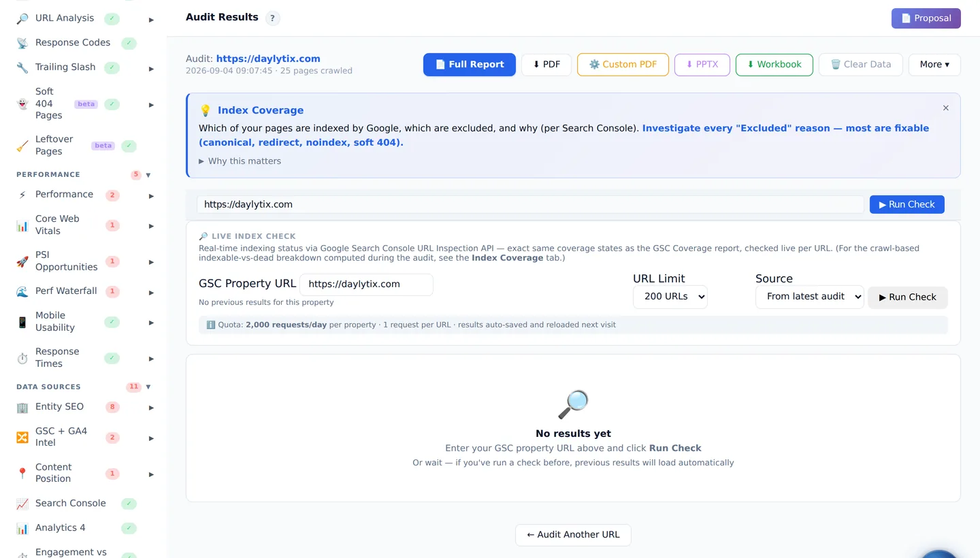Click the help question mark beside Audit Results
This screenshot has height=558, width=980.
click(272, 18)
